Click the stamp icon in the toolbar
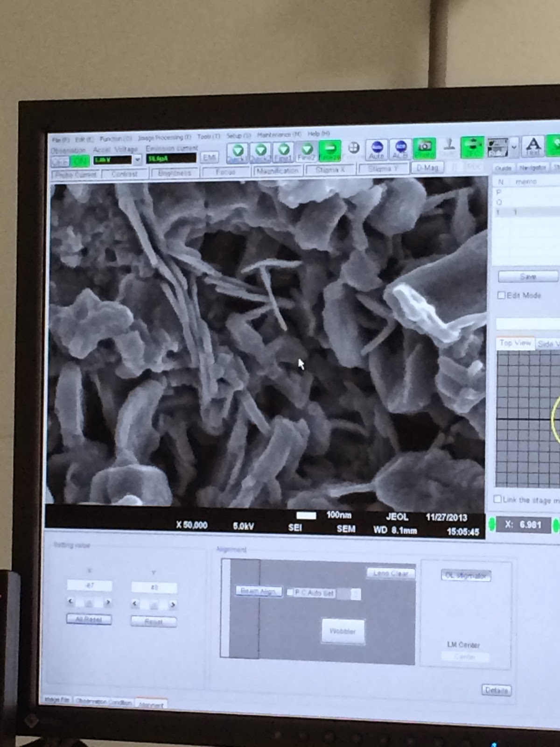The width and height of the screenshot is (560, 747). pos(448,148)
